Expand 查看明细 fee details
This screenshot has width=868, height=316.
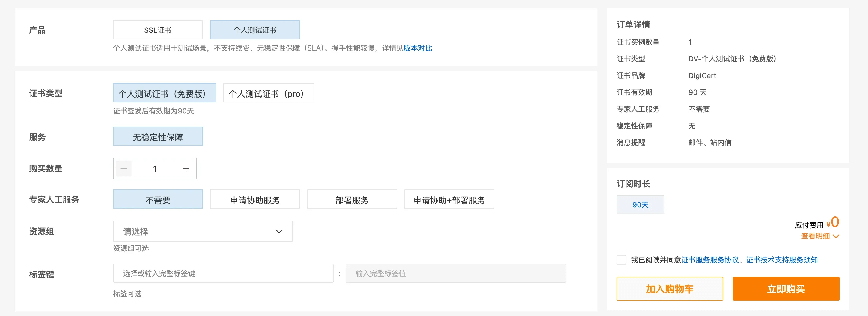click(819, 236)
